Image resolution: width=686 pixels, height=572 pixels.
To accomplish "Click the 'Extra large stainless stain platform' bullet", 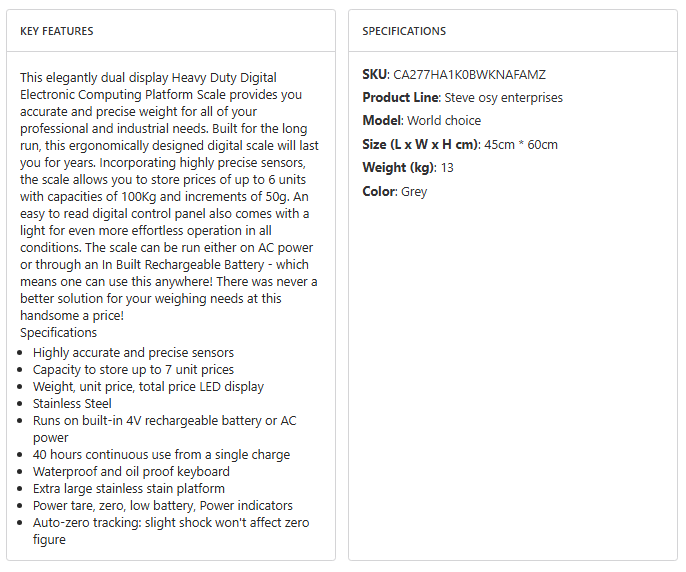I will click(x=129, y=489).
